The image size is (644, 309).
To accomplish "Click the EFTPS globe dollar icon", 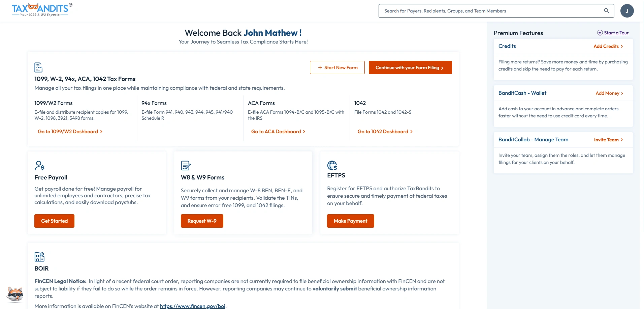I will tap(332, 165).
